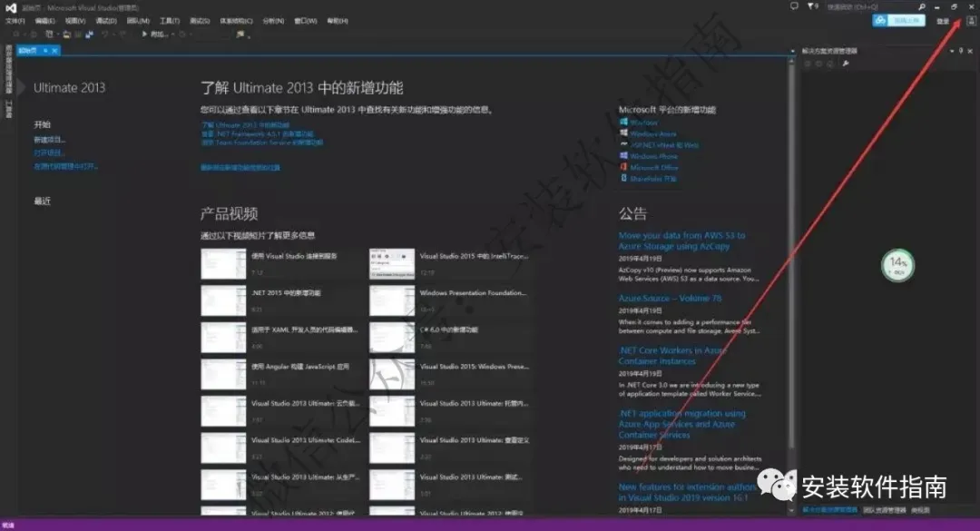Viewport: 980px width, 531px height.
Task: Open the SharePoint 开发 link
Action: [x=653, y=179]
